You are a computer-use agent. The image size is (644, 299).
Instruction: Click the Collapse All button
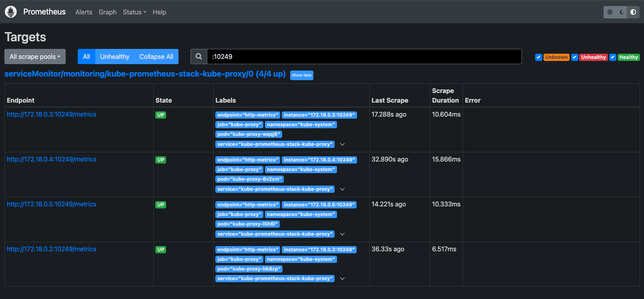(x=156, y=57)
